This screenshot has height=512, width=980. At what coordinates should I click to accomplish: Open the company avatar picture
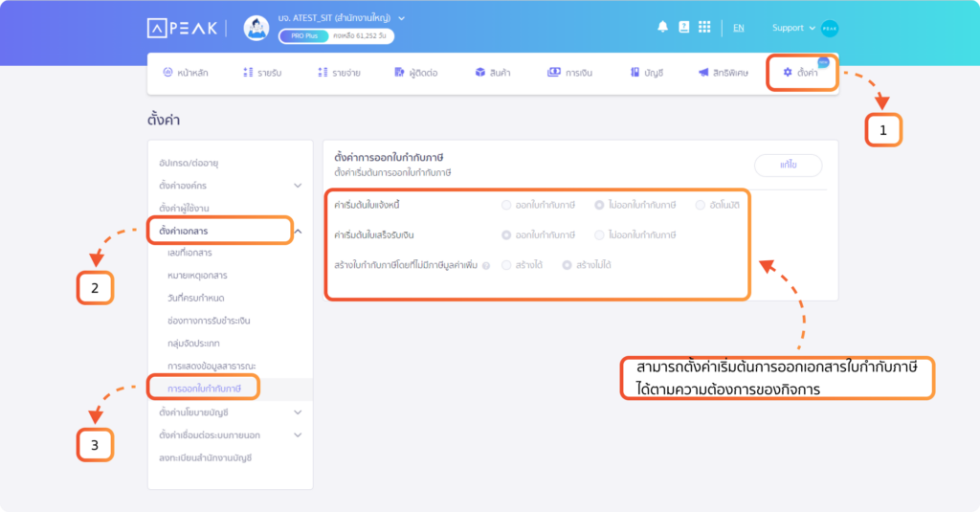[256, 28]
